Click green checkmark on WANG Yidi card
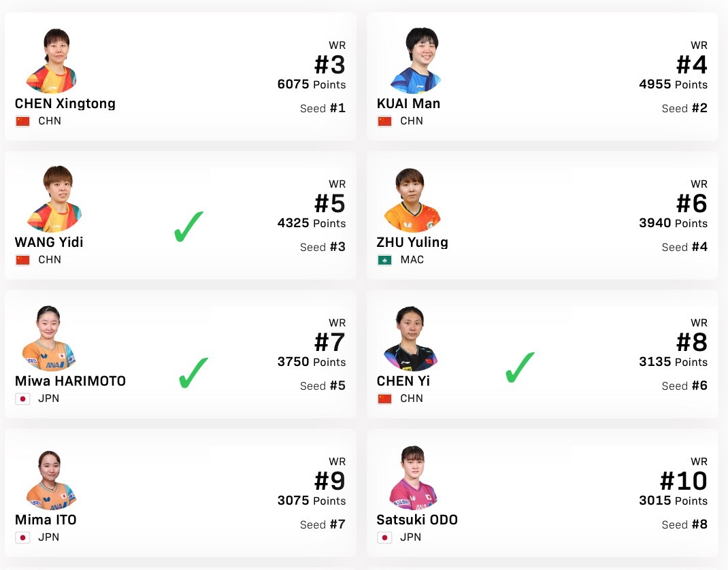 click(188, 227)
